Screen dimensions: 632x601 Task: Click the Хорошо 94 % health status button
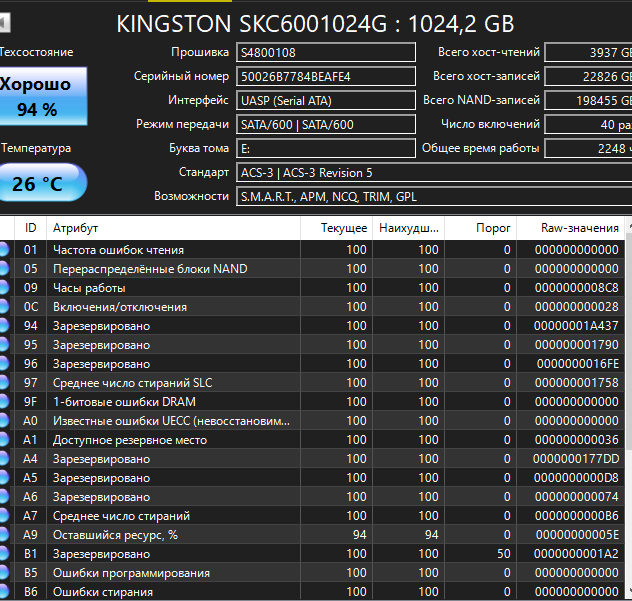[x=43, y=96]
